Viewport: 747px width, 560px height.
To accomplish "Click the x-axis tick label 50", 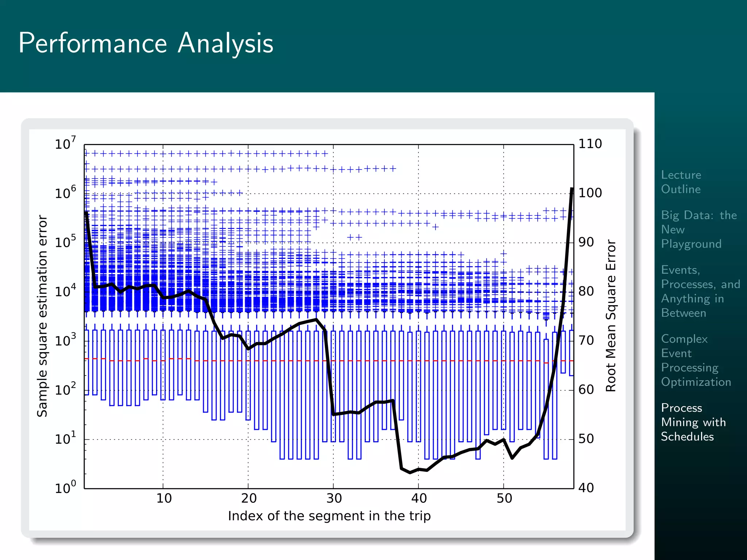I will 504,498.
